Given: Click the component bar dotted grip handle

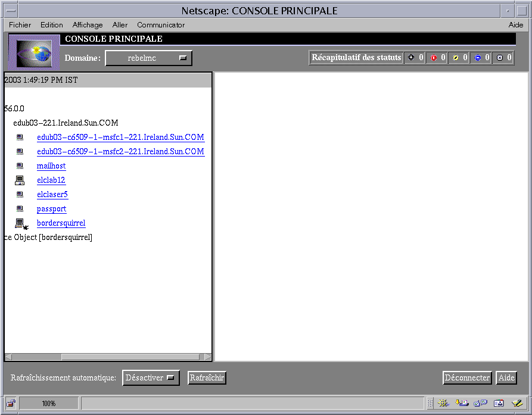Looking at the screenshot, I should pos(430,403).
